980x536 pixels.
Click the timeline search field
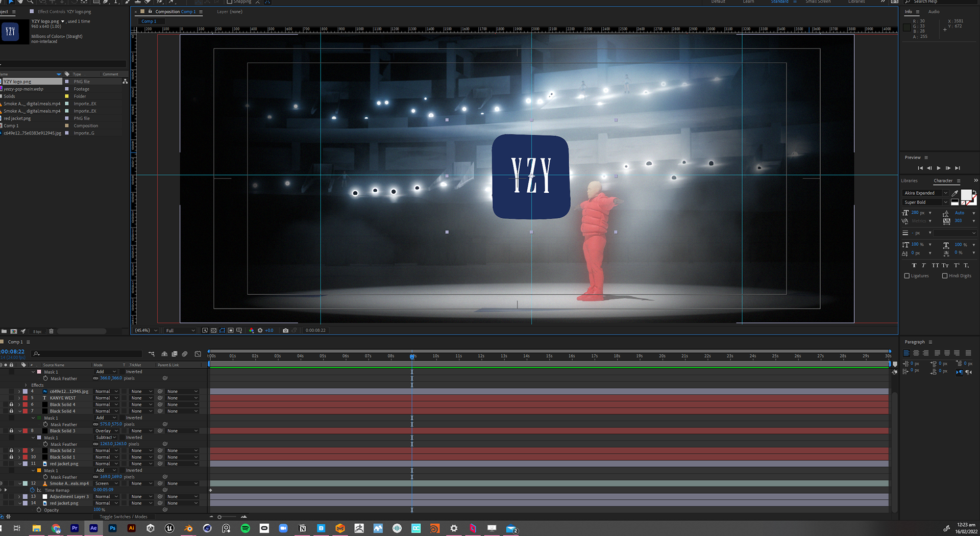click(88, 353)
